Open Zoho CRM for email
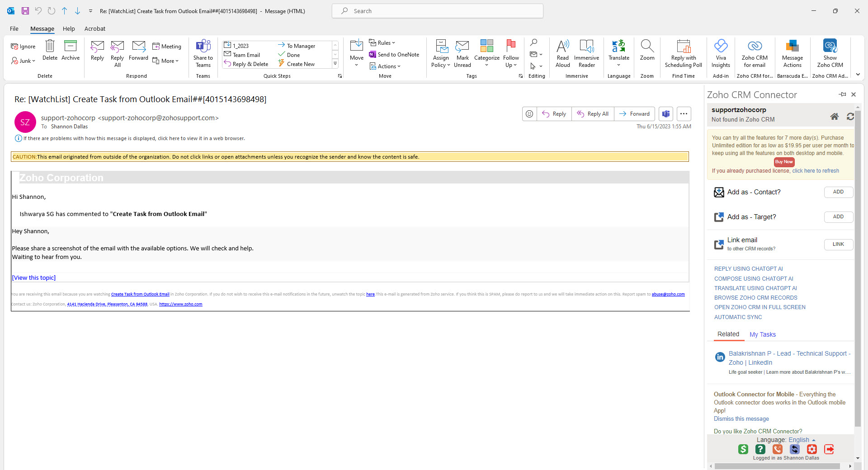Screen dimensions: 868x470 click(755, 54)
